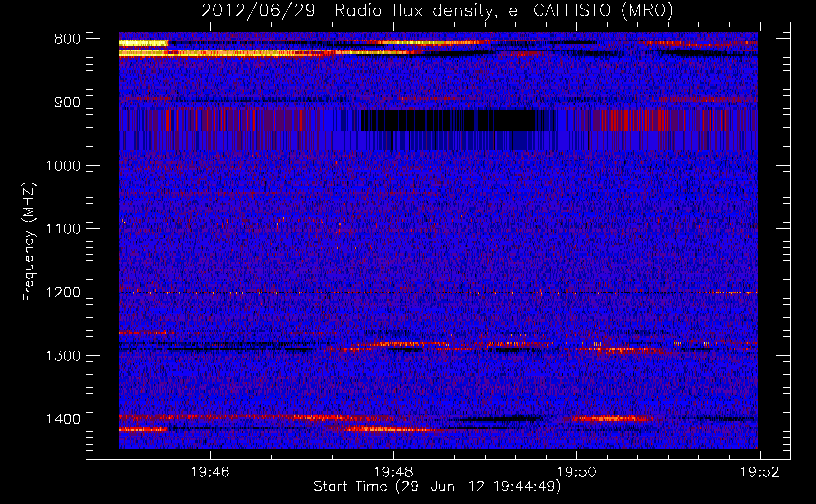Click the 19:50 time axis label
Screen dimensions: 816x504
click(576, 472)
